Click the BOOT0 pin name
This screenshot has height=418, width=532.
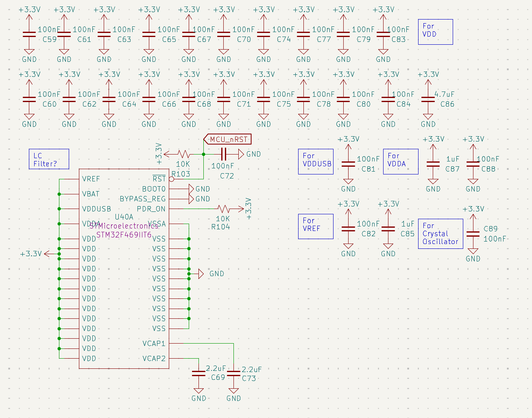pyautogui.click(x=154, y=189)
